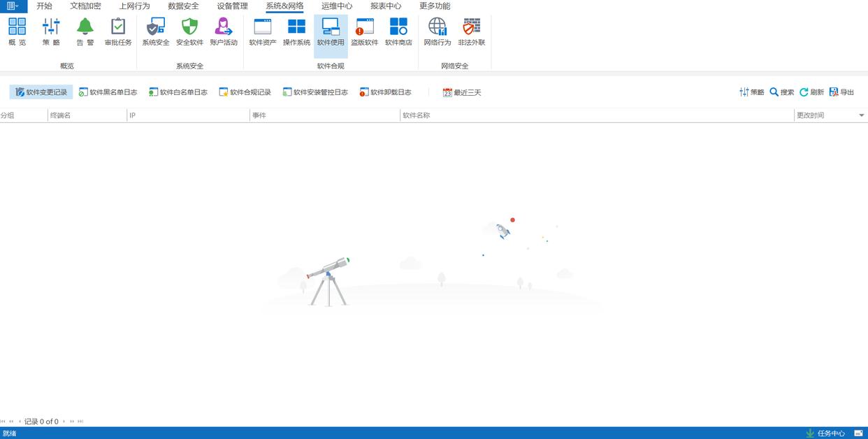Select the 软件卸载日志 sub-tab

[386, 92]
